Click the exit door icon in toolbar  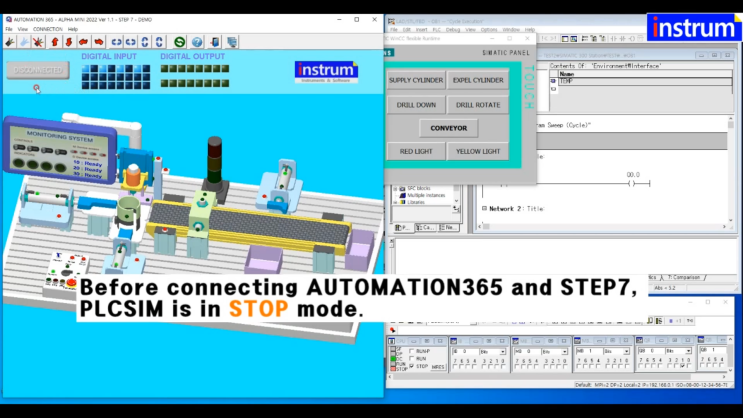pos(215,42)
